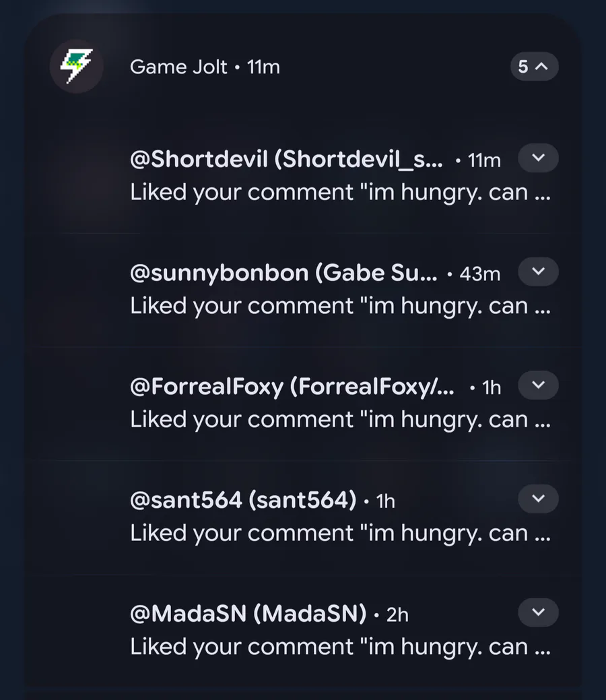606x700 pixels.
Task: Tap sant564's liked comment message text
Action: (x=340, y=533)
